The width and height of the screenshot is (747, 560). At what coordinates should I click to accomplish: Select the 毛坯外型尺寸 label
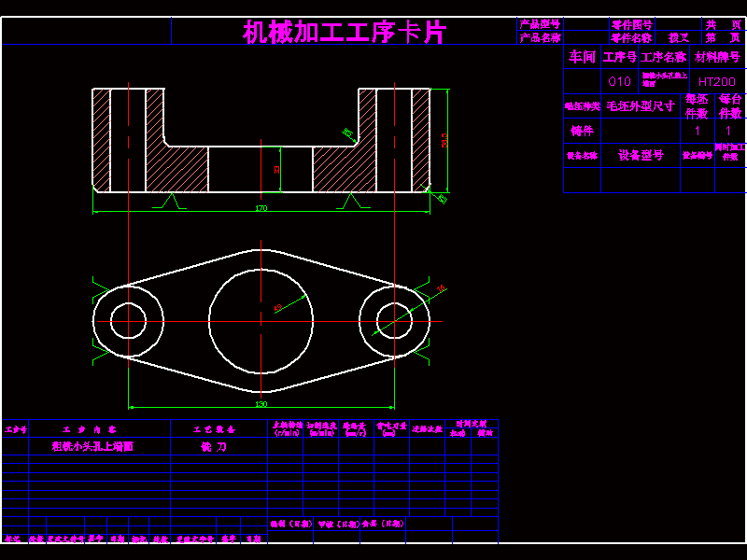click(x=641, y=105)
